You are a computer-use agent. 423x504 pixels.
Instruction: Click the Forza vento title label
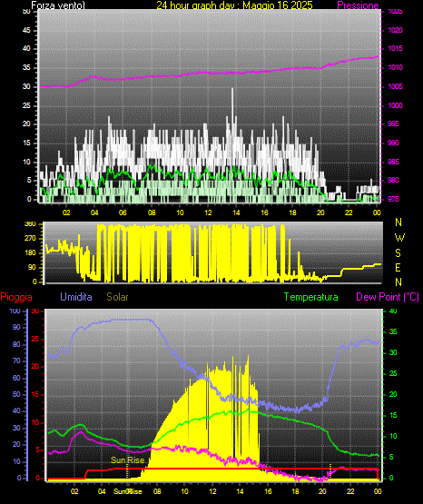tap(58, 5)
